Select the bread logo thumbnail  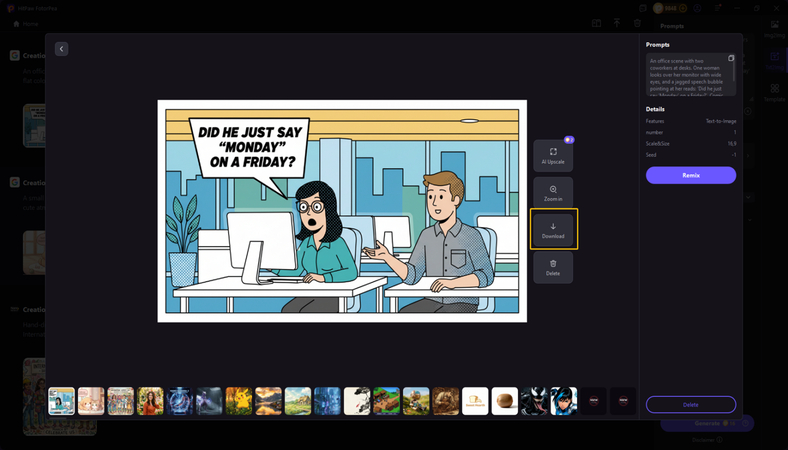(475, 401)
